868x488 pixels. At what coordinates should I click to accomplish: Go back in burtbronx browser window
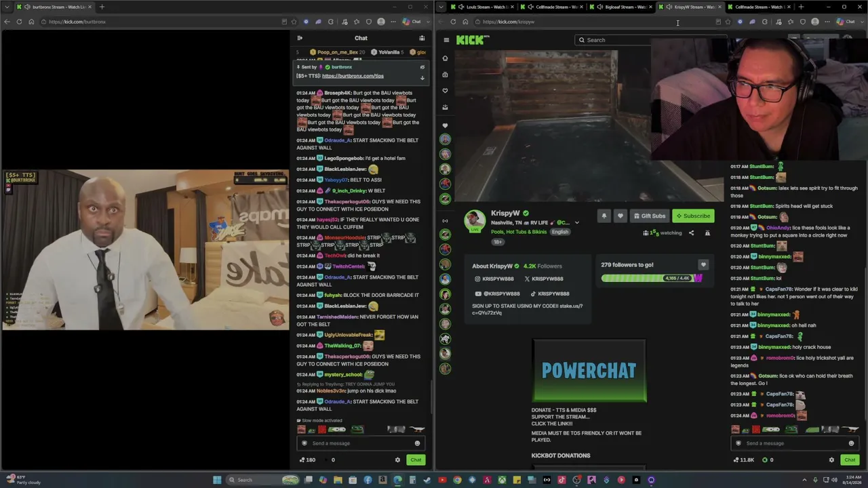pos(7,22)
